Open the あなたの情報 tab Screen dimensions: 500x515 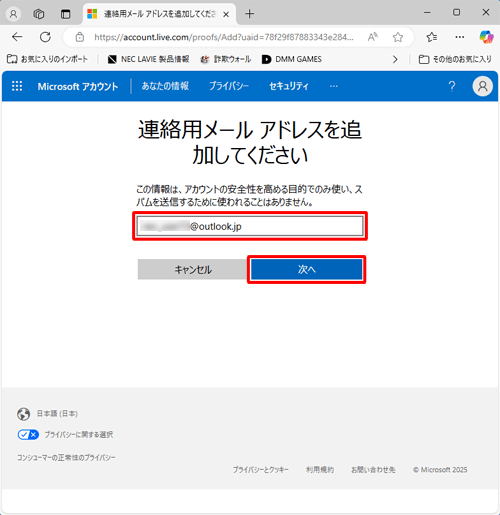click(165, 86)
